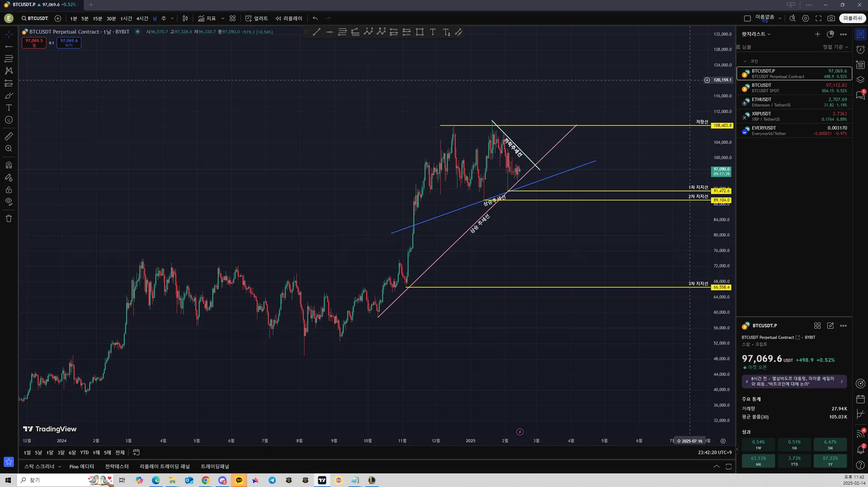Toggle the flagged symbols filter in watchlist header
This screenshot has height=487, width=868.
point(739,47)
